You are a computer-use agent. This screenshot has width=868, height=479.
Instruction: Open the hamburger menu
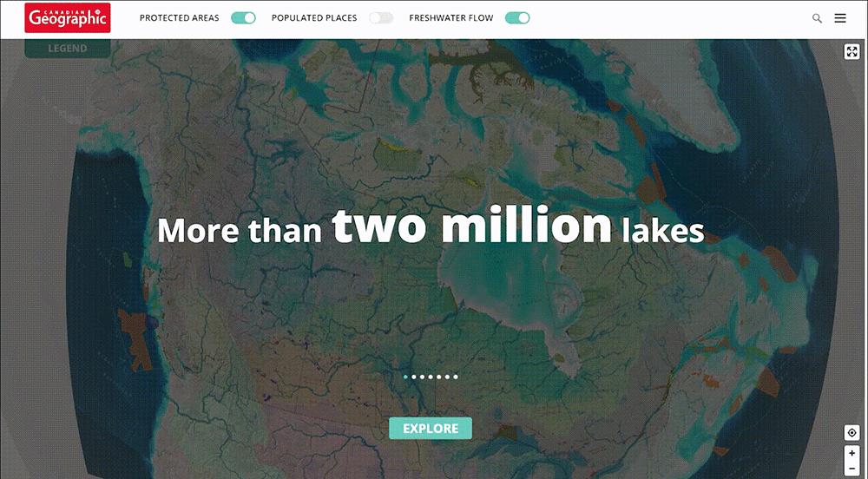click(839, 18)
